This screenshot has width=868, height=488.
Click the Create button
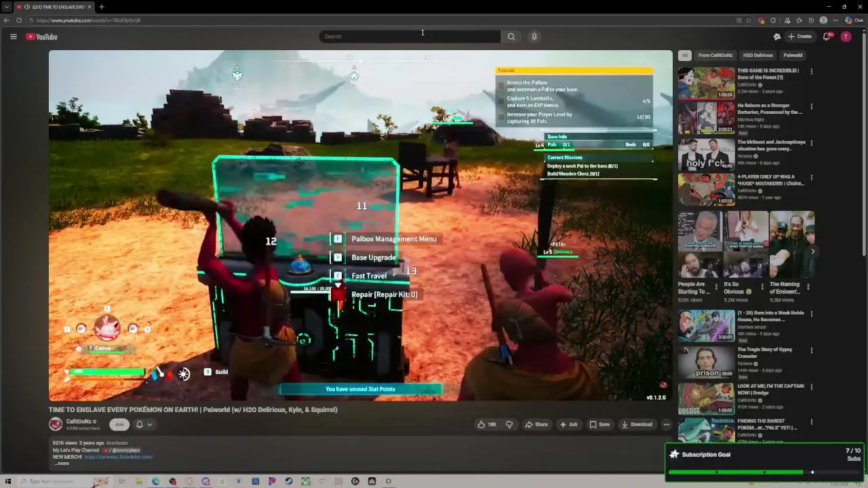[x=800, y=37]
